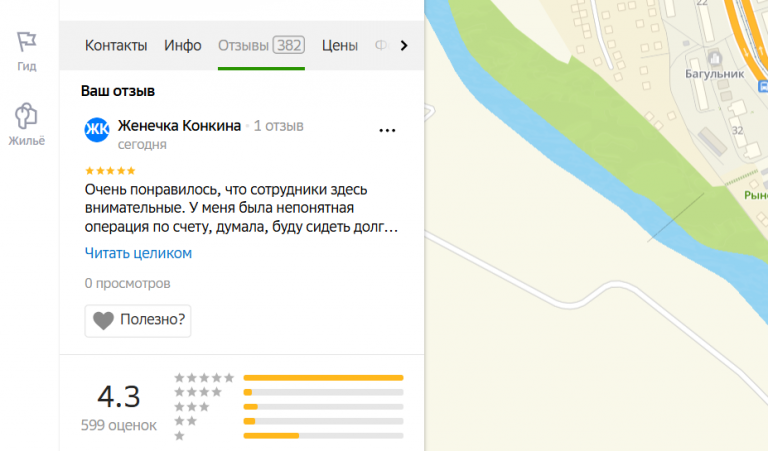Screen dimensions: 768x451
Task: Click the 382 reviews counter badge
Action: tap(289, 45)
